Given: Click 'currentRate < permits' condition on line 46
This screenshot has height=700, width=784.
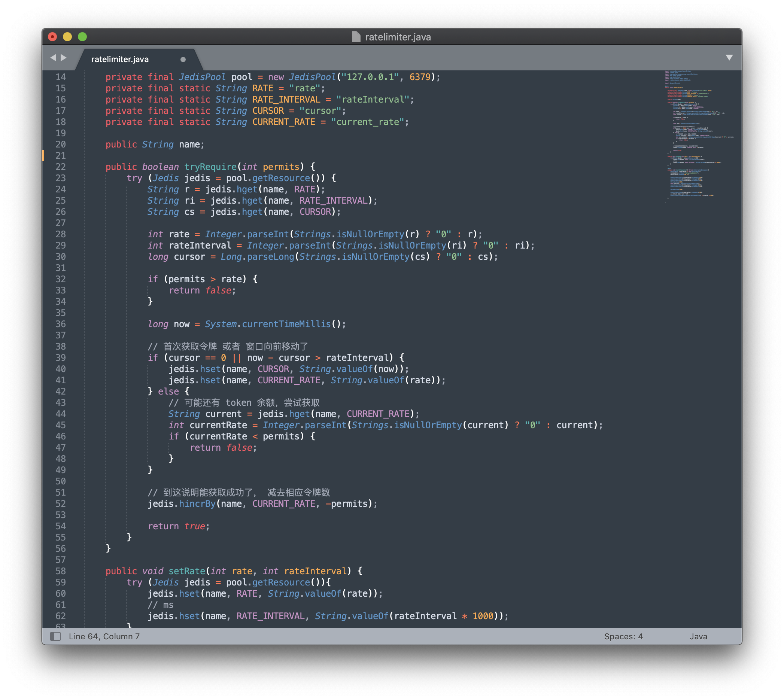Looking at the screenshot, I should (x=244, y=436).
